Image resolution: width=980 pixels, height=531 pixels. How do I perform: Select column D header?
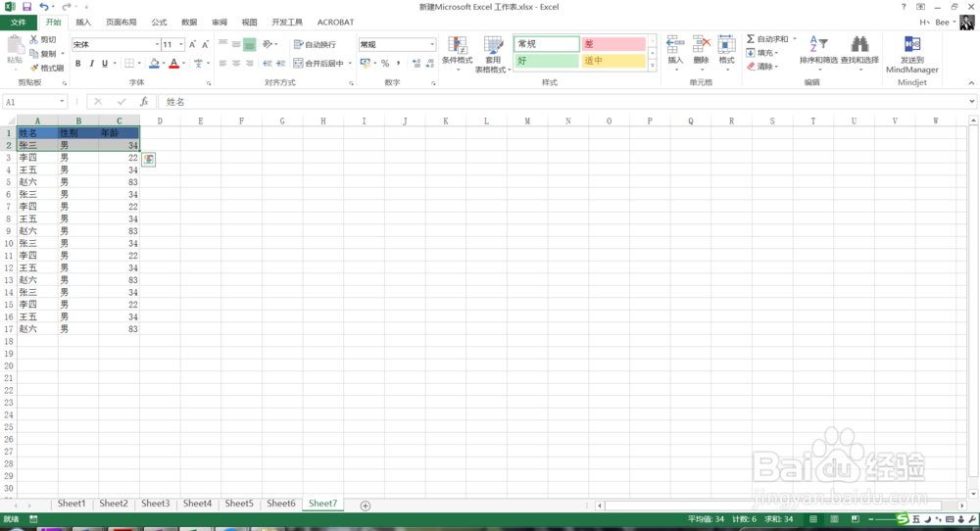click(160, 121)
